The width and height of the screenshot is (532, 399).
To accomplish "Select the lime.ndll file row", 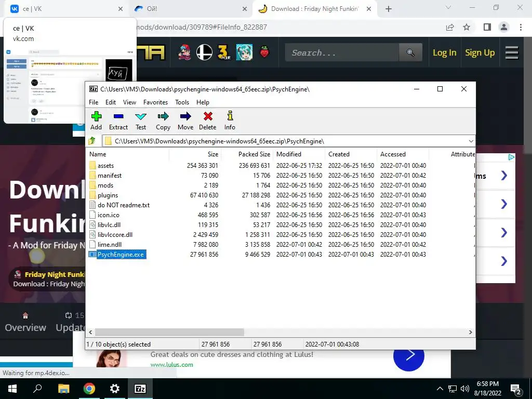I will pyautogui.click(x=280, y=244).
